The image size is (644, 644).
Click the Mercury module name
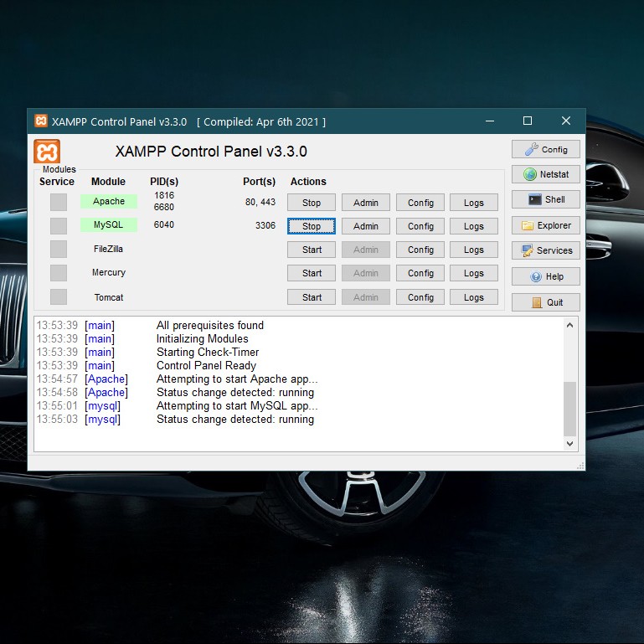[108, 272]
